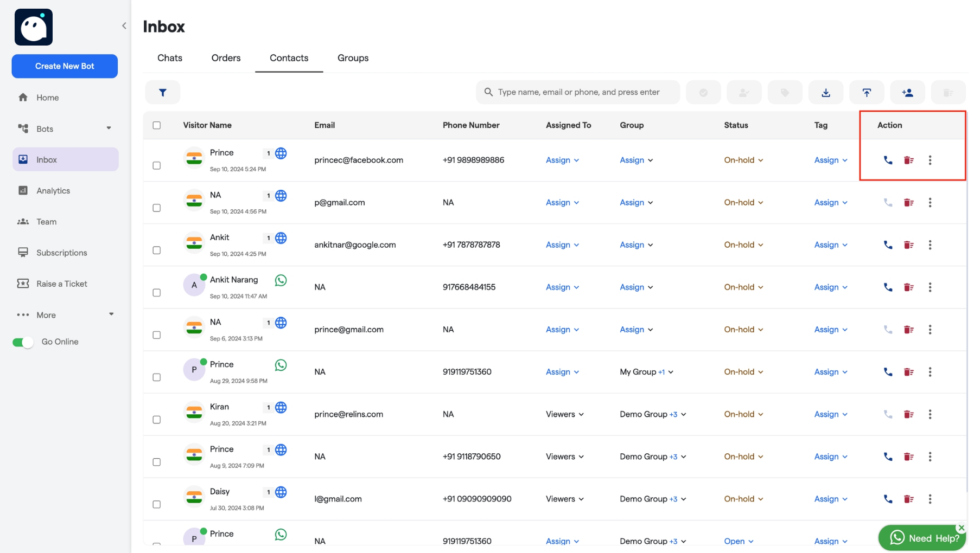The height and width of the screenshot is (553, 980).
Task: Click the Phone Number column header
Action: point(471,125)
